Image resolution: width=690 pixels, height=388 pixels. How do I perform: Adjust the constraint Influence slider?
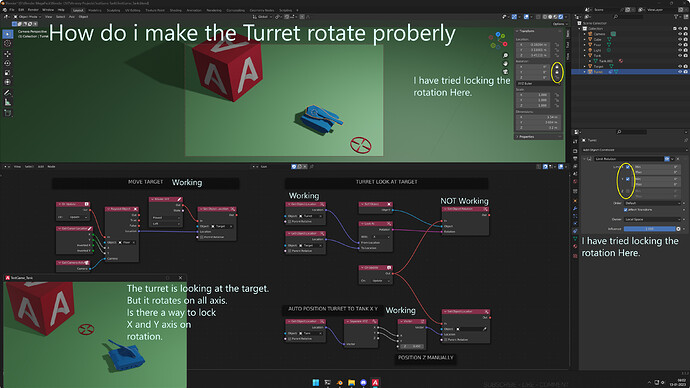[x=649, y=229]
